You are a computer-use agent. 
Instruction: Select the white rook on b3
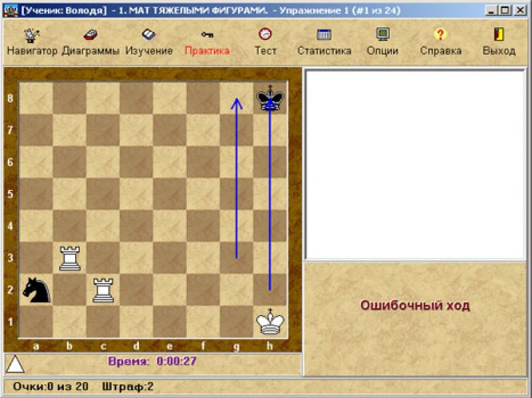pyautogui.click(x=70, y=258)
